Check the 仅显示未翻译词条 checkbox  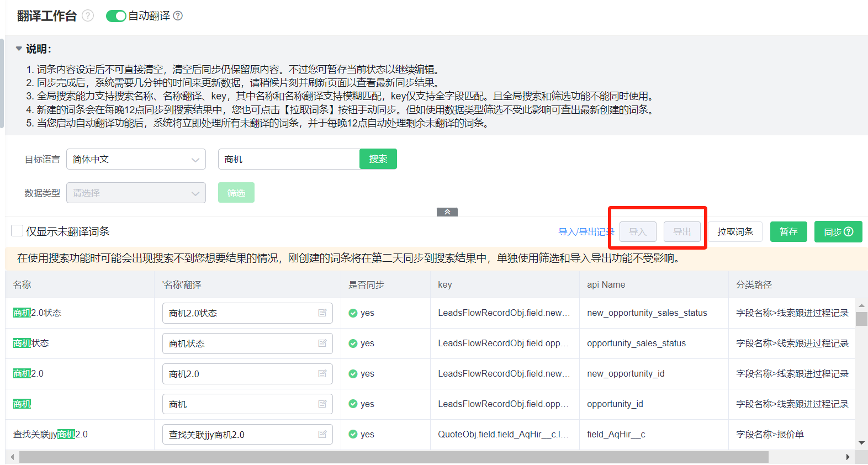click(17, 231)
